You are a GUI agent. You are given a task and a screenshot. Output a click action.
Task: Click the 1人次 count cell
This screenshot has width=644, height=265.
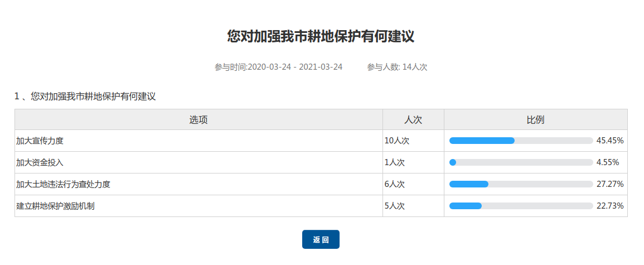tap(395, 162)
